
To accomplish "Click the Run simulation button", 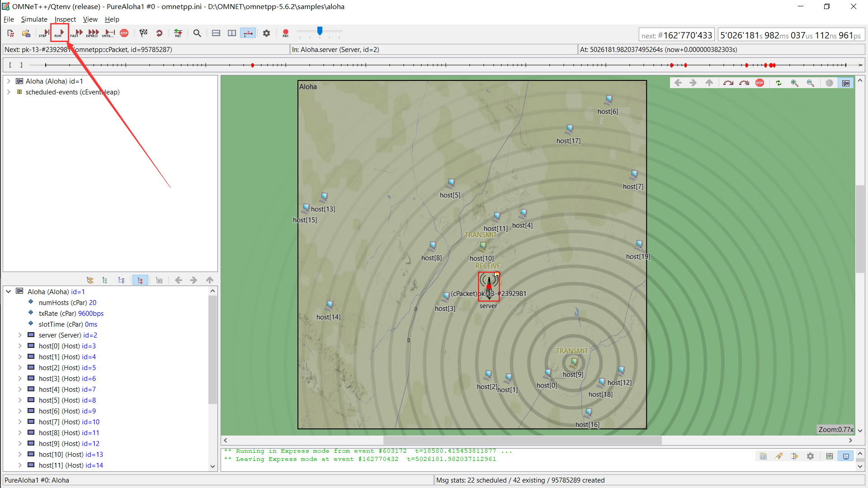I will point(59,33).
